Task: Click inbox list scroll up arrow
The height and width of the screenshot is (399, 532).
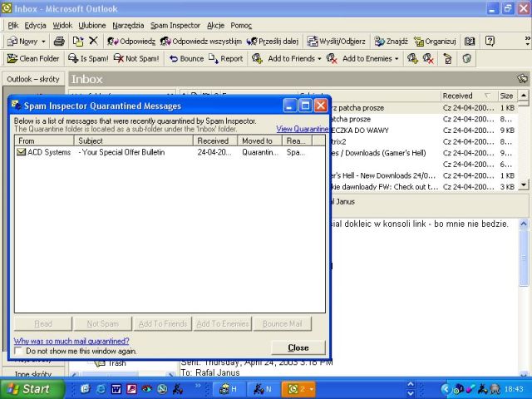Action: (524, 96)
